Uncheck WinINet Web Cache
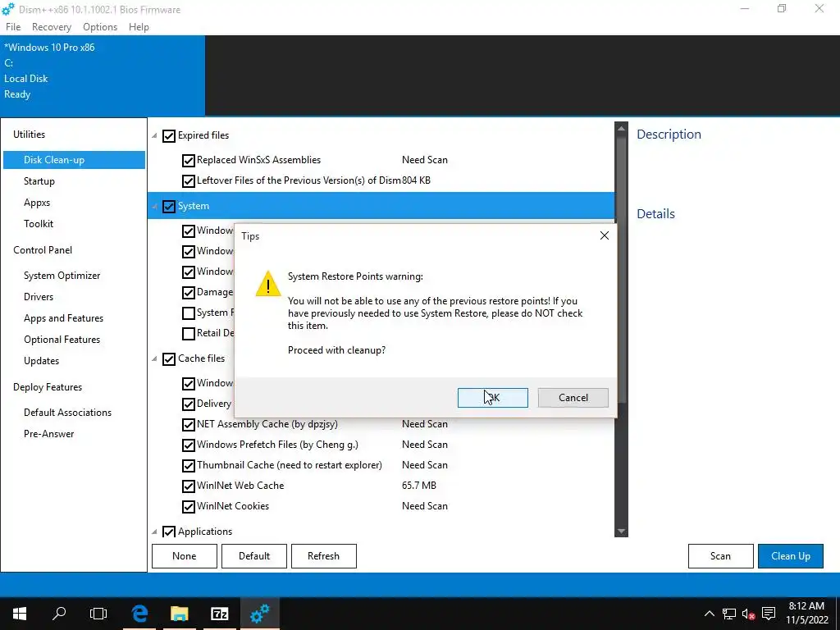 click(x=188, y=486)
